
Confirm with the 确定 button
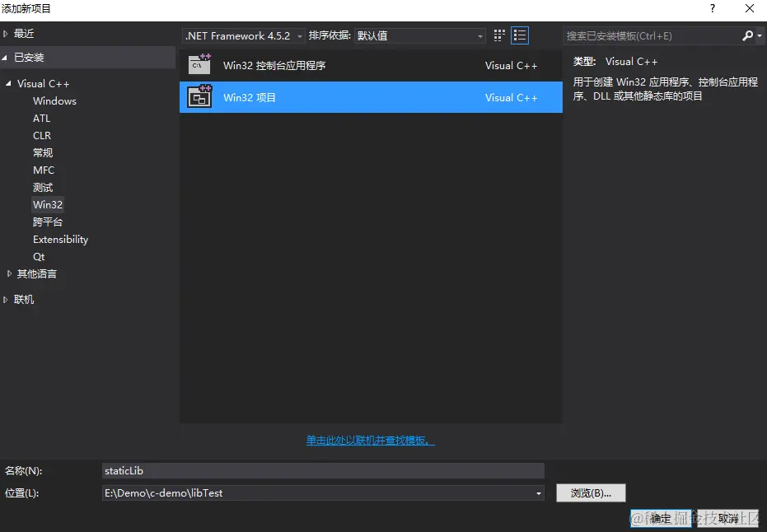(661, 518)
